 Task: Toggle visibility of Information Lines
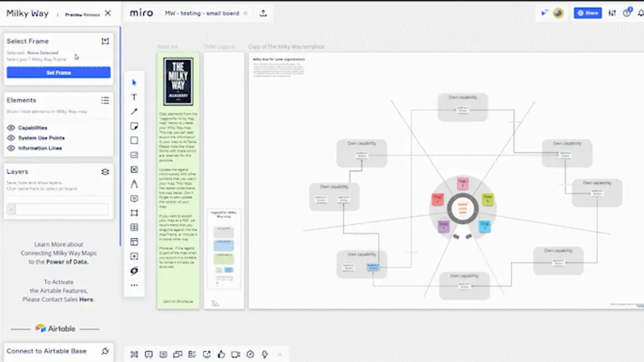(x=11, y=148)
